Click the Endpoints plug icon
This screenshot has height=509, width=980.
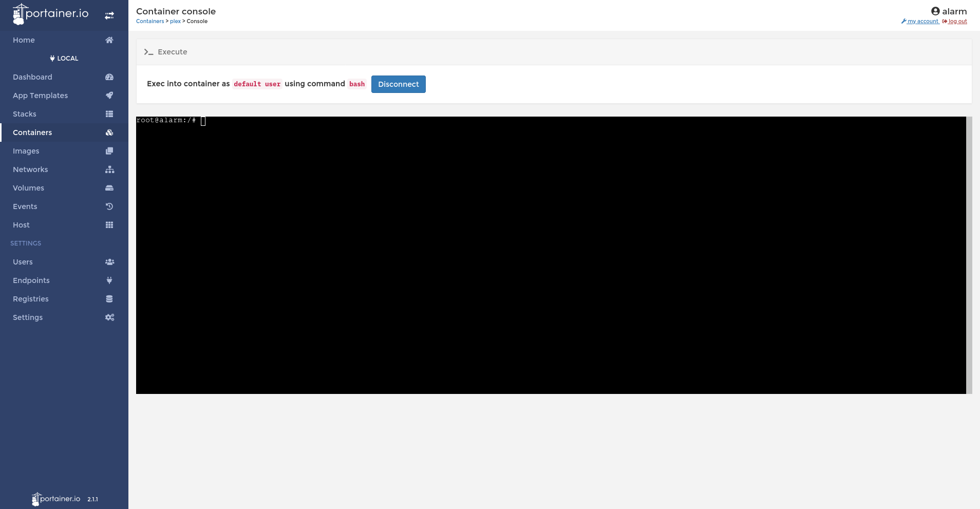109,280
